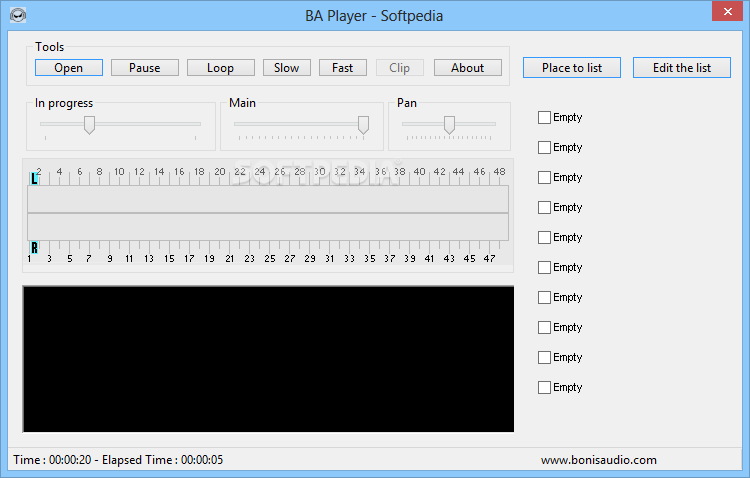Screen dimensions: 750x478
Task: Check the fourth Empty checkbox
Action: pos(544,207)
